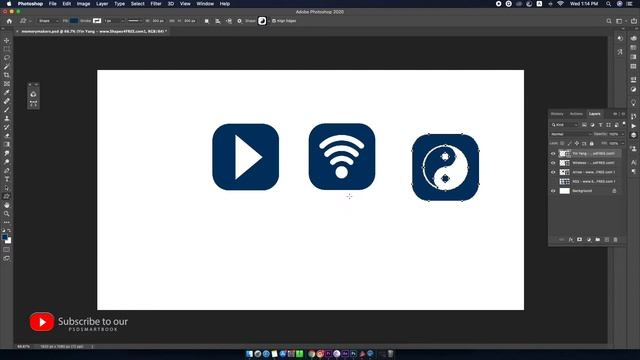
Task: Go to the Home screen icon
Action: point(9,21)
